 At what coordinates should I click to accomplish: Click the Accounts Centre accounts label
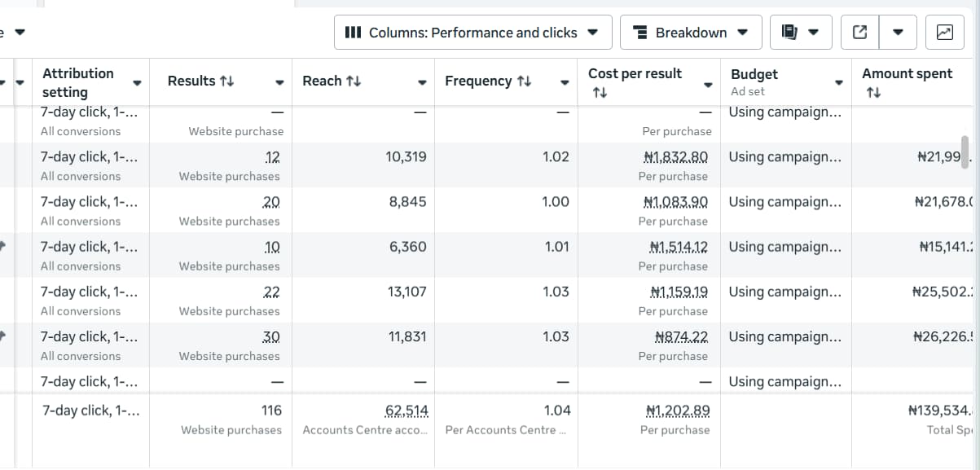pyautogui.click(x=363, y=429)
